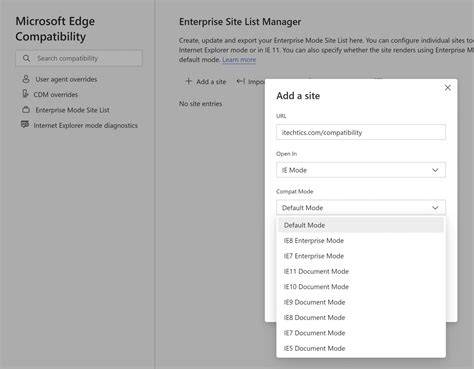Screen dimensions: 474x369
Task: Pick IE9 Document Mode option
Action: [361, 302]
